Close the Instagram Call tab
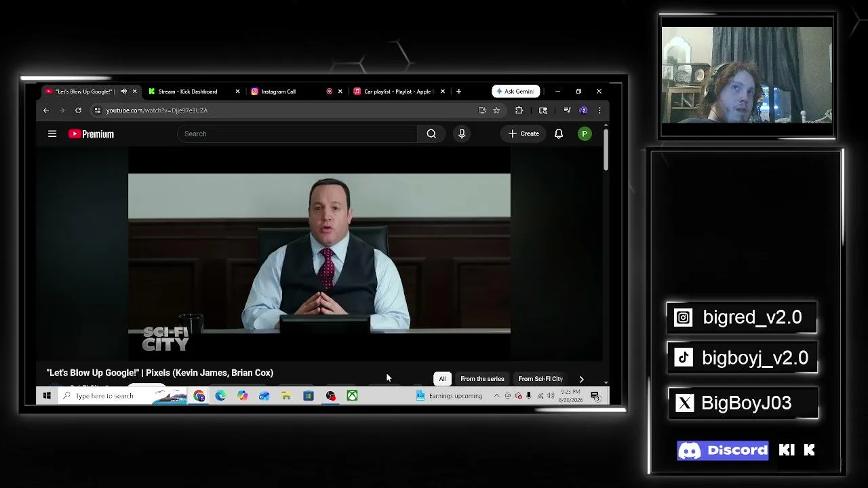 point(340,91)
